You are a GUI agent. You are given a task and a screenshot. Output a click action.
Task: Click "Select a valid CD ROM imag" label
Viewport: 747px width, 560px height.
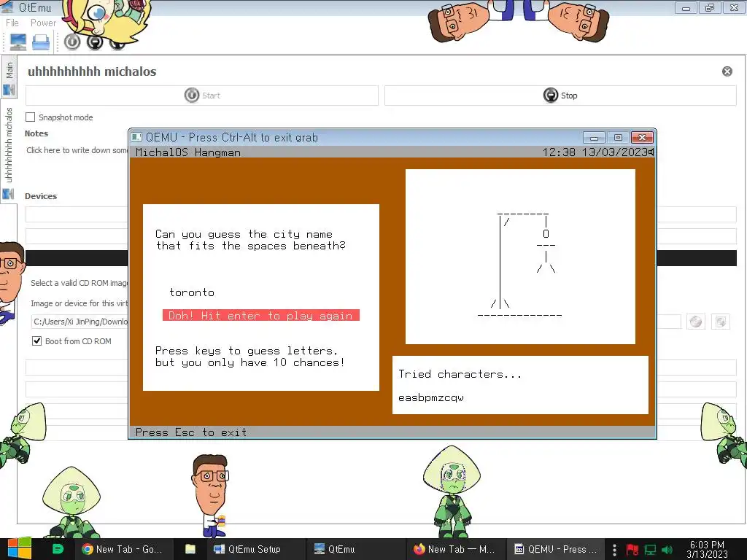pos(80,283)
